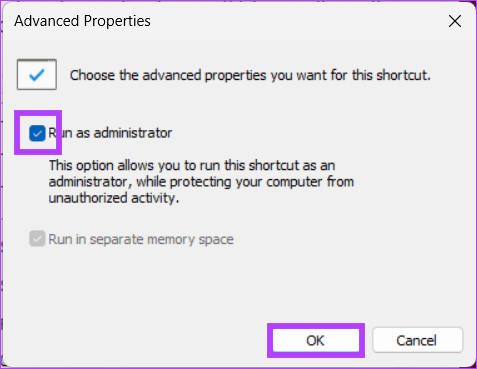Click the word "administrator" in the checkbox label

[133, 133]
